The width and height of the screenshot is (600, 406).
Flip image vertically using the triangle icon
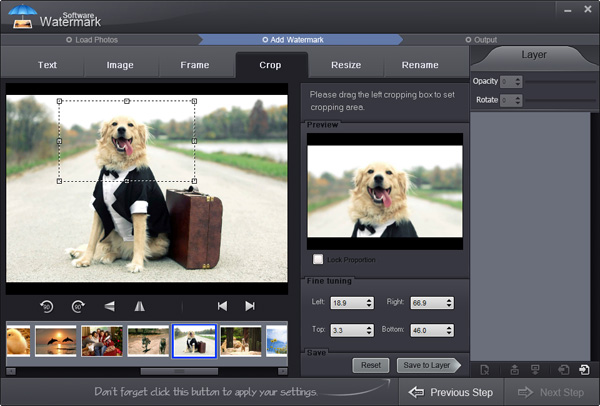pos(109,306)
